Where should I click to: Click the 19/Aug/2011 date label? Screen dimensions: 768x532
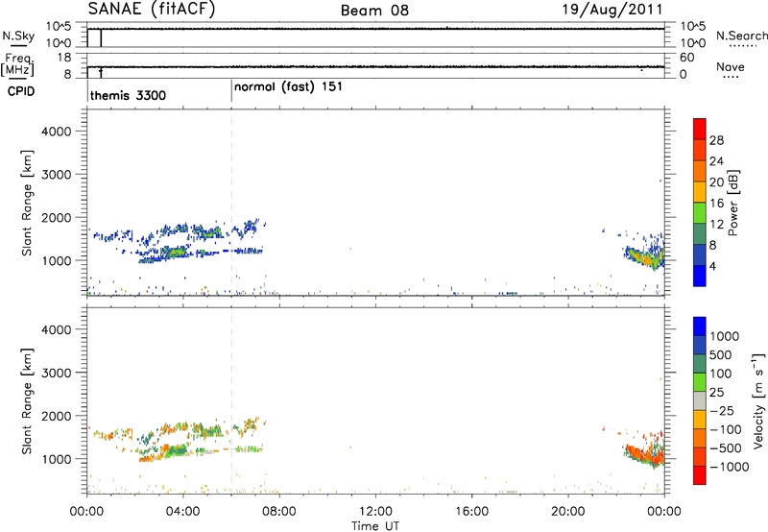point(612,10)
